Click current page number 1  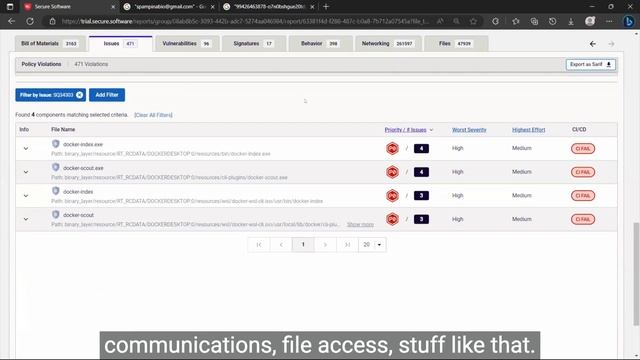coord(303,244)
